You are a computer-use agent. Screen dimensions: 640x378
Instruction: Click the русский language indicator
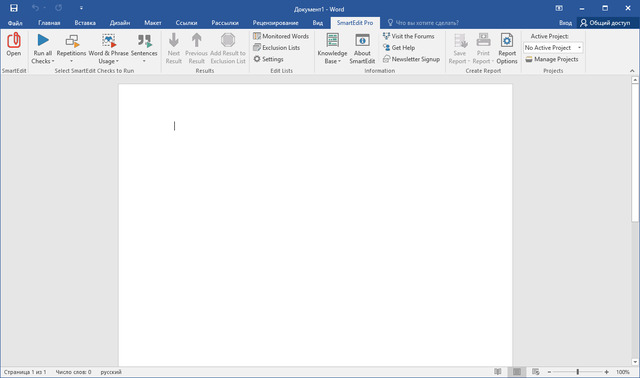coord(111,372)
